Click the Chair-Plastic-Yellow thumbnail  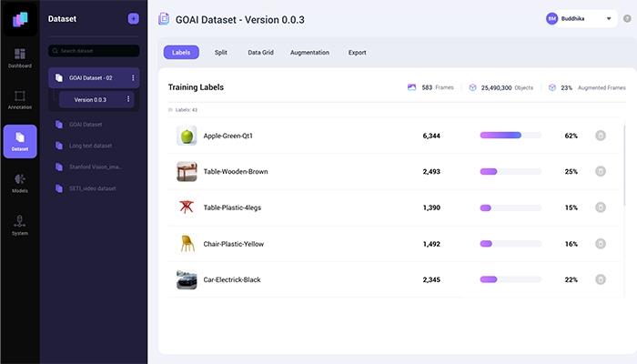tap(187, 243)
